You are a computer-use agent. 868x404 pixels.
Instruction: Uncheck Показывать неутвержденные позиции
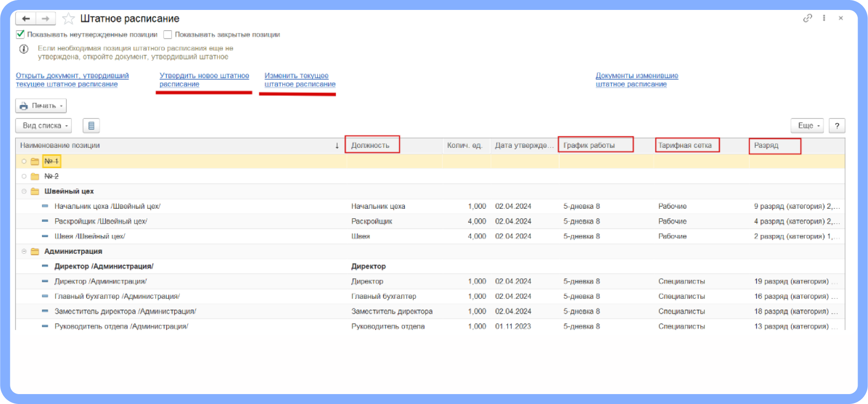(x=20, y=34)
